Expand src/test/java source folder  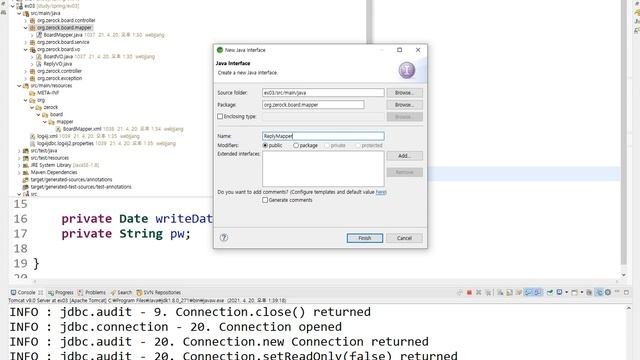(19, 151)
